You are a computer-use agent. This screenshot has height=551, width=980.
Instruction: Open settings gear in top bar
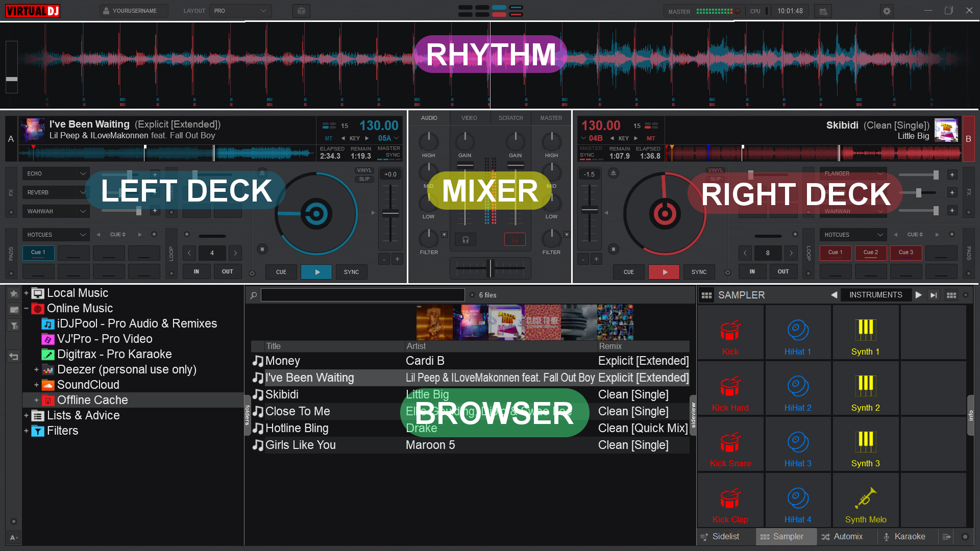click(x=887, y=11)
